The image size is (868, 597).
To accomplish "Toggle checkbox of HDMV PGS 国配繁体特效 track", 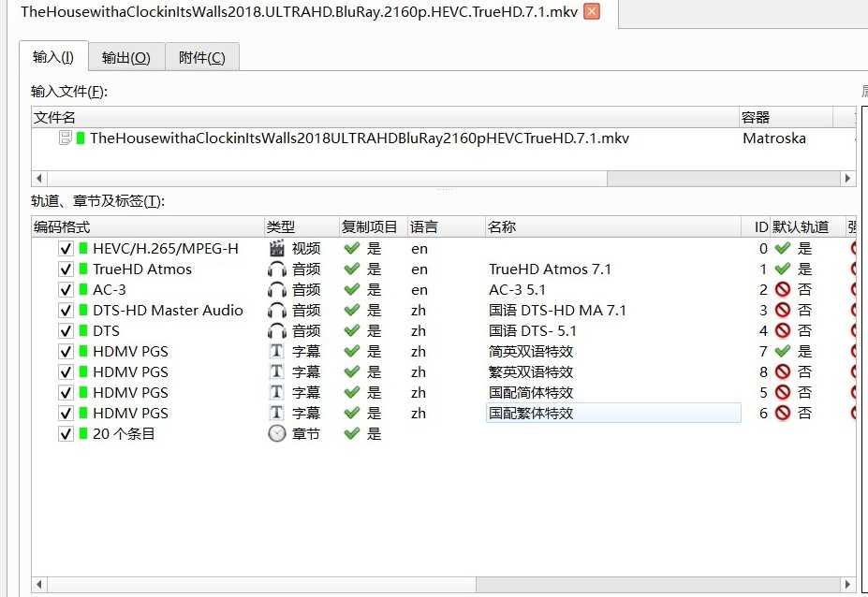I will click(66, 414).
